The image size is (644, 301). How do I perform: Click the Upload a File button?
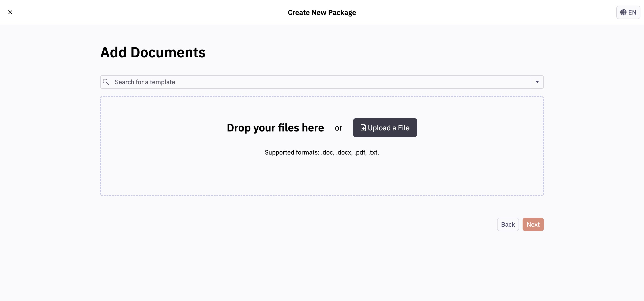click(385, 128)
